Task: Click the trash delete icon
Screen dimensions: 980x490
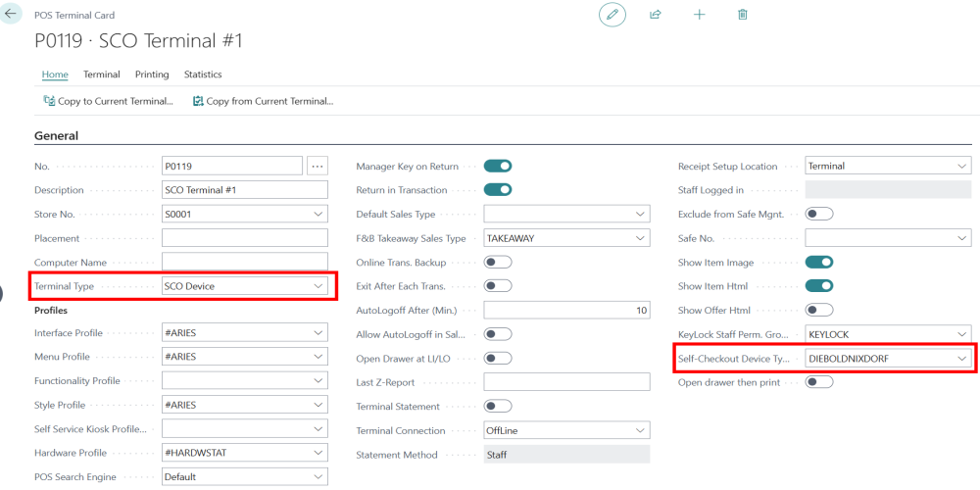Action: pos(743,15)
